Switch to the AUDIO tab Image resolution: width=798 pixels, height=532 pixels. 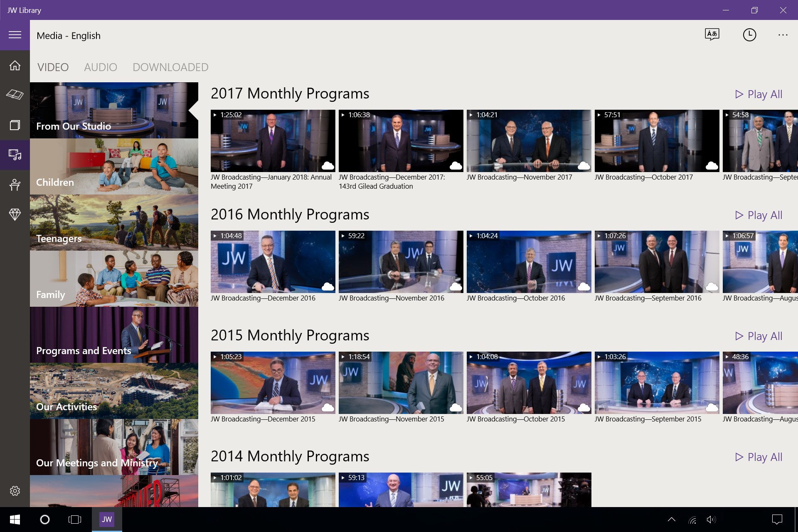pos(101,67)
